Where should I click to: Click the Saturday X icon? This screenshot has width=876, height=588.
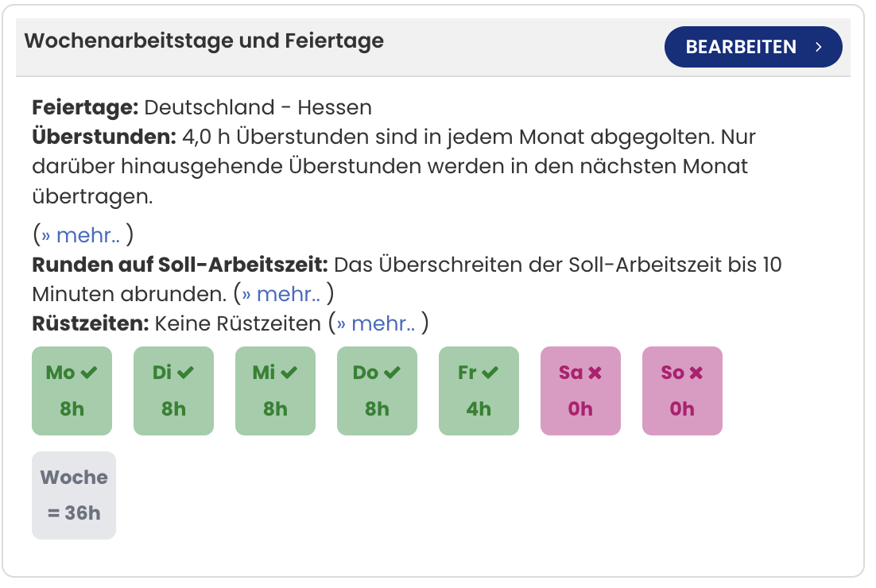pyautogui.click(x=595, y=373)
